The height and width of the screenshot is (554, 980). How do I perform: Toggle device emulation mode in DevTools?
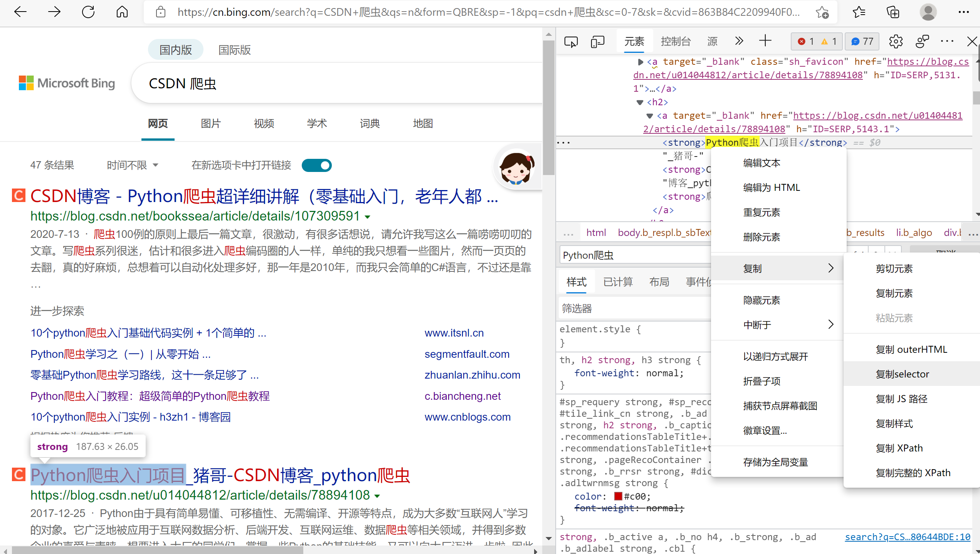(597, 41)
